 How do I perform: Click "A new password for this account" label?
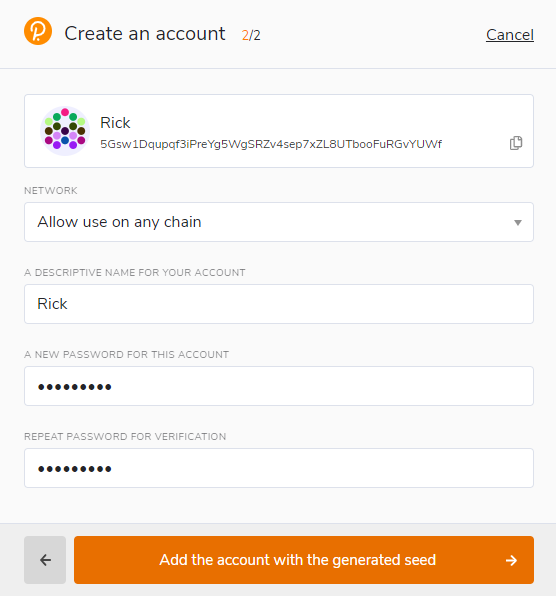pyautogui.click(x=127, y=355)
